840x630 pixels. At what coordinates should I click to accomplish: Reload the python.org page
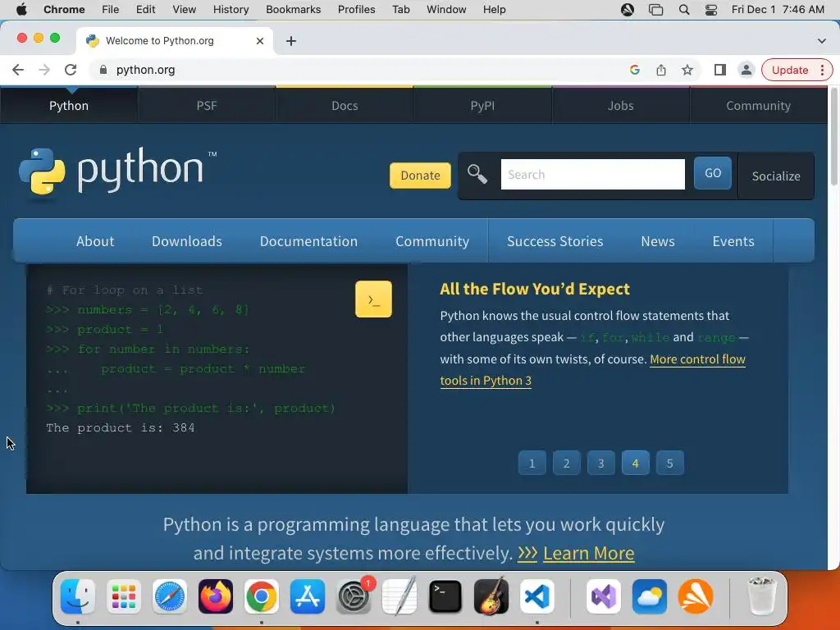71,70
